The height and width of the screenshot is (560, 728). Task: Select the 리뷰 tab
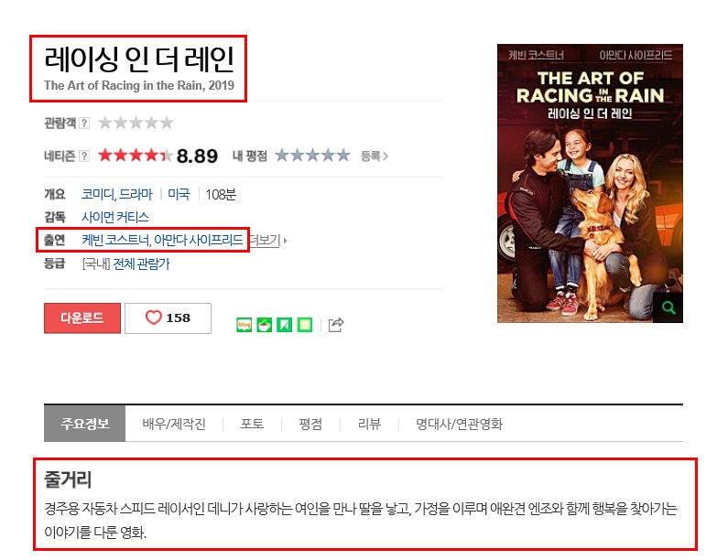(x=369, y=424)
